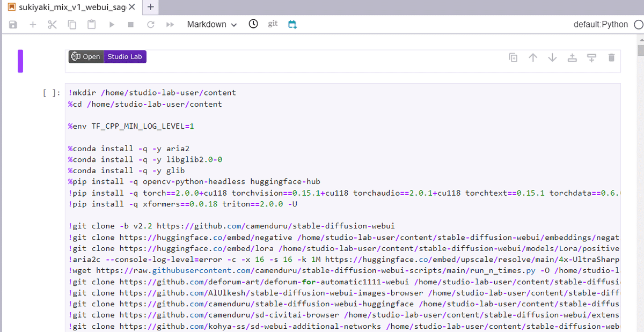Move the active cell up
Image resolution: width=644 pixels, height=332 pixels.
533,58
